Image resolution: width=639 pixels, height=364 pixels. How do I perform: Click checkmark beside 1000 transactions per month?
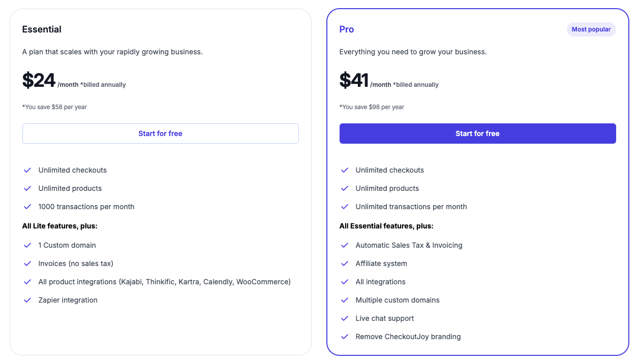point(28,207)
